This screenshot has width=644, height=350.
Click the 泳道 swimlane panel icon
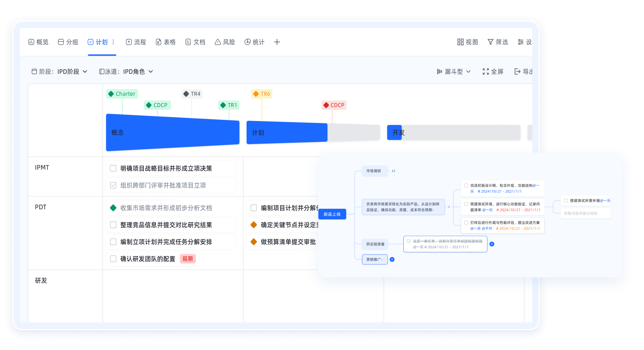(x=102, y=72)
